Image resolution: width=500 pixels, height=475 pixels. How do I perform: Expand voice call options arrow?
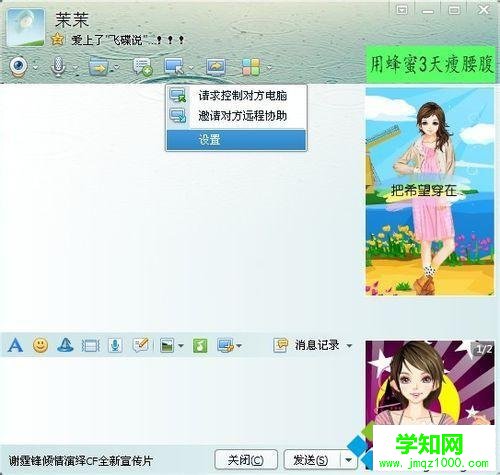click(76, 68)
